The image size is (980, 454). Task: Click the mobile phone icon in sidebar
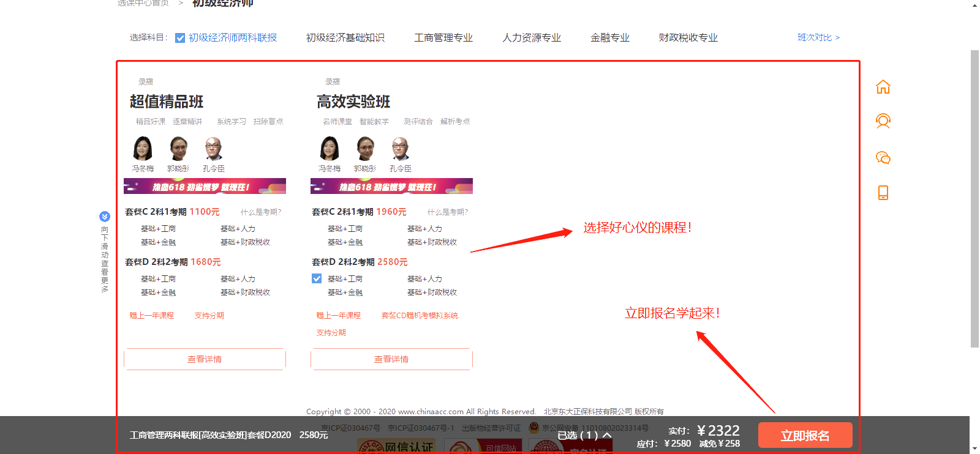coord(883,193)
